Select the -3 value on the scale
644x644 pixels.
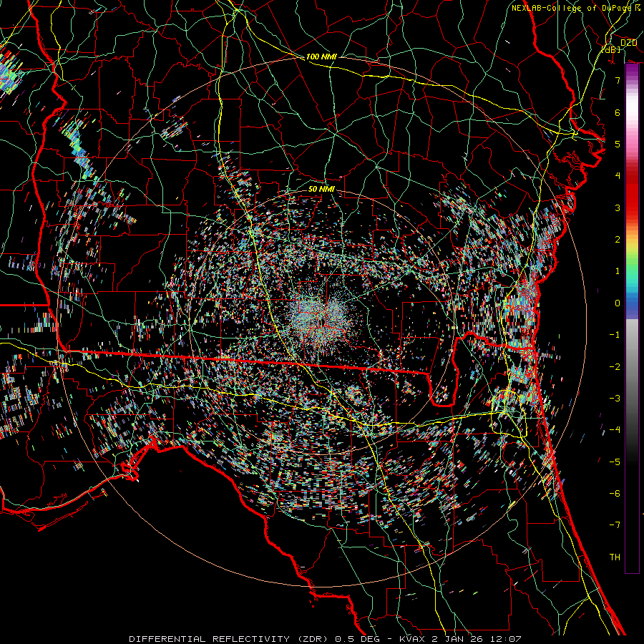tap(615, 399)
